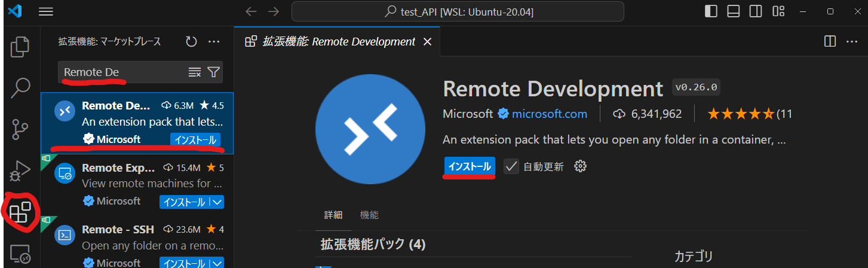The width and height of the screenshot is (868, 268).
Task: Open marketplace views and more actions menu
Action: click(x=214, y=41)
